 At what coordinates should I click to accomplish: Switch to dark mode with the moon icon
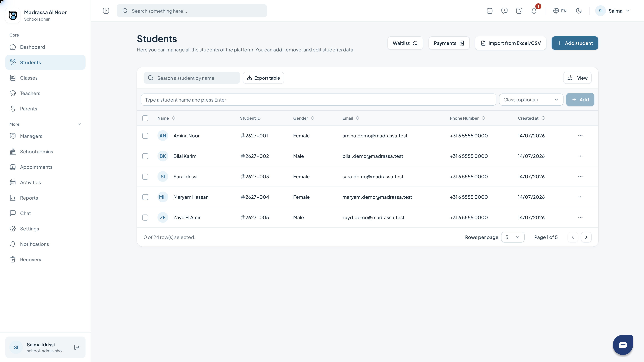coord(578,11)
